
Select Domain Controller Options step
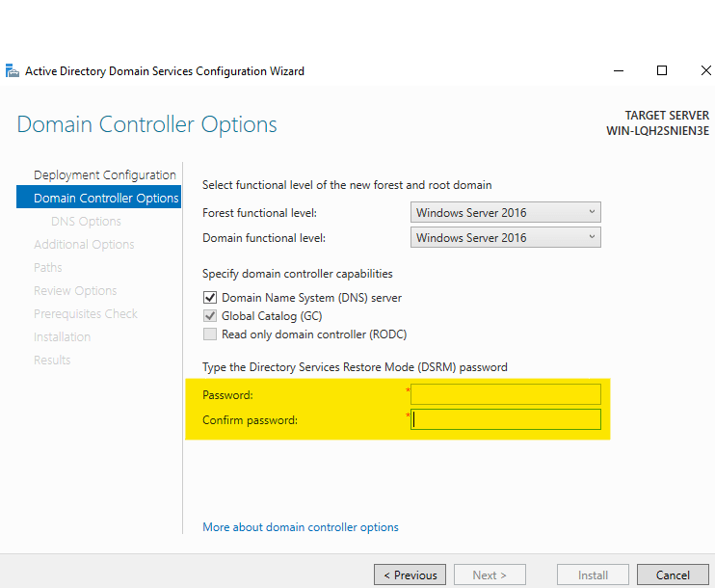99,197
